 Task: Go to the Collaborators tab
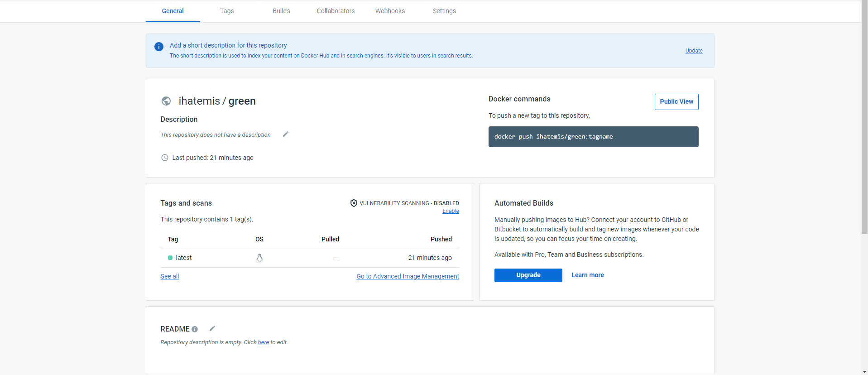pyautogui.click(x=336, y=11)
